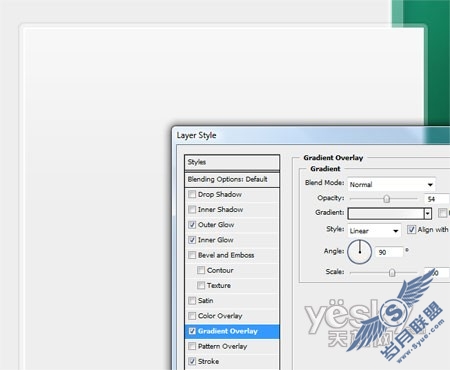Click the gradient preview swatch
Image resolution: width=450 pixels, height=370 pixels.
click(386, 213)
